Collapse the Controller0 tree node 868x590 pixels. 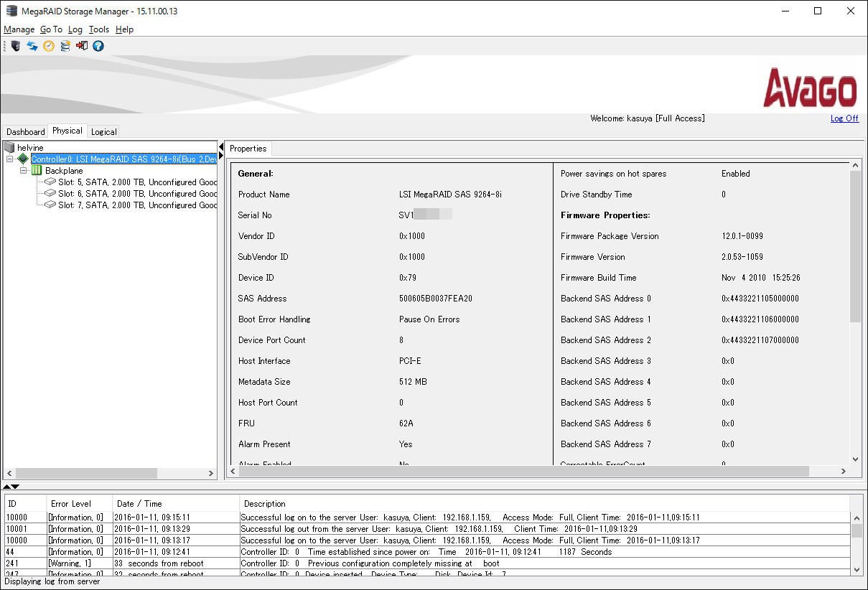(x=10, y=159)
